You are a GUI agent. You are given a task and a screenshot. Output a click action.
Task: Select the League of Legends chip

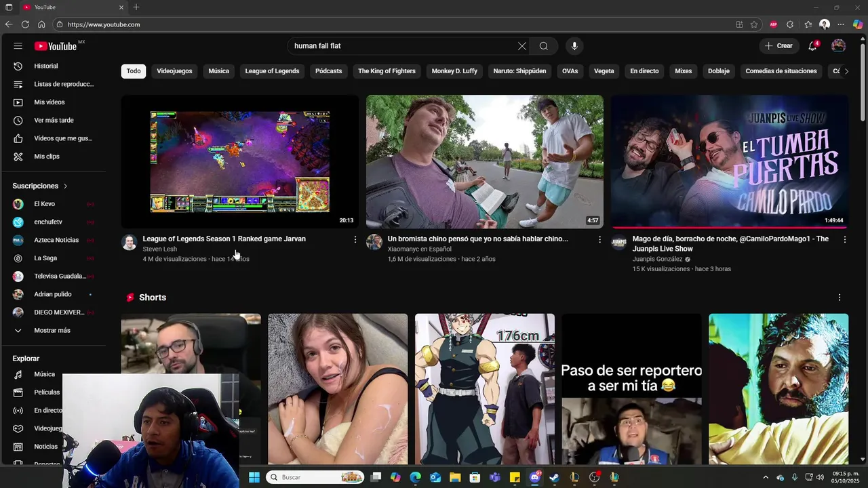point(272,71)
